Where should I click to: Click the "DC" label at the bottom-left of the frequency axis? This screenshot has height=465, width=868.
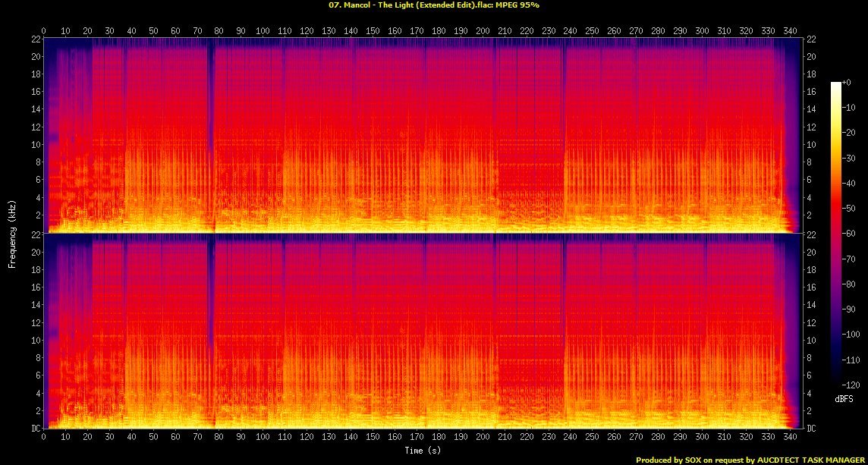[x=34, y=429]
